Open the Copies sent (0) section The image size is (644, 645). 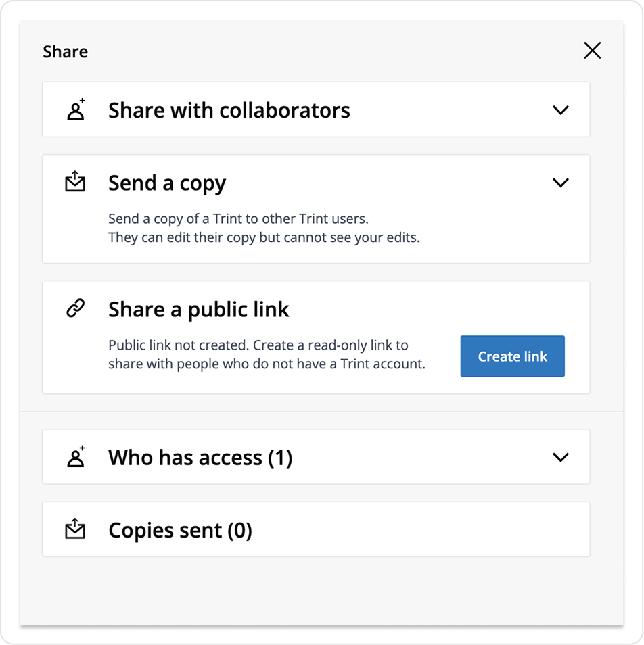tap(180, 530)
